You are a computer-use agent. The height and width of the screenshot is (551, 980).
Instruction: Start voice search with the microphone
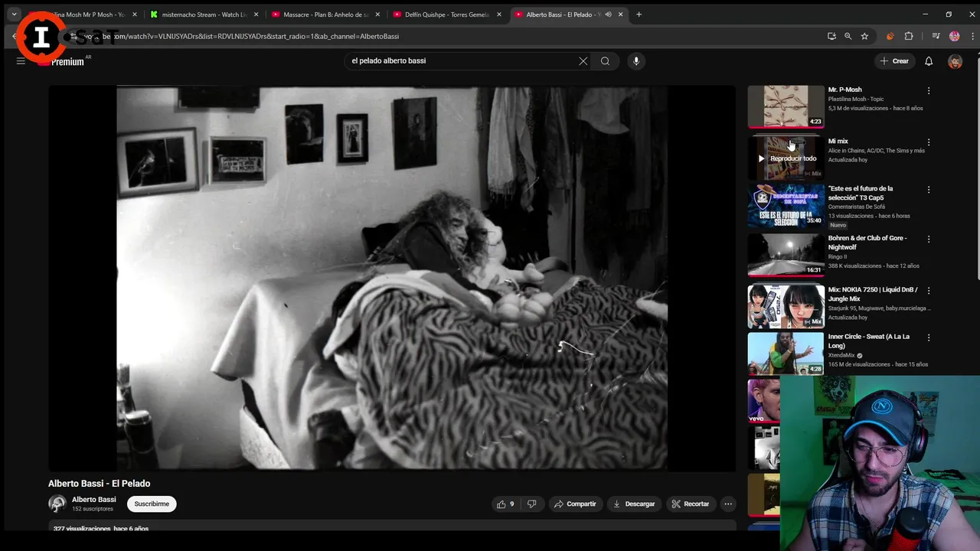(635, 61)
